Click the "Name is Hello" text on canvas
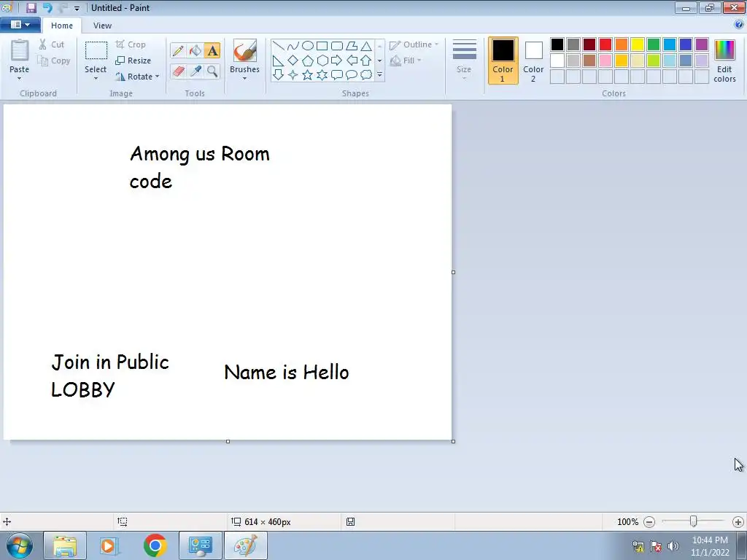747x560 pixels. click(286, 372)
